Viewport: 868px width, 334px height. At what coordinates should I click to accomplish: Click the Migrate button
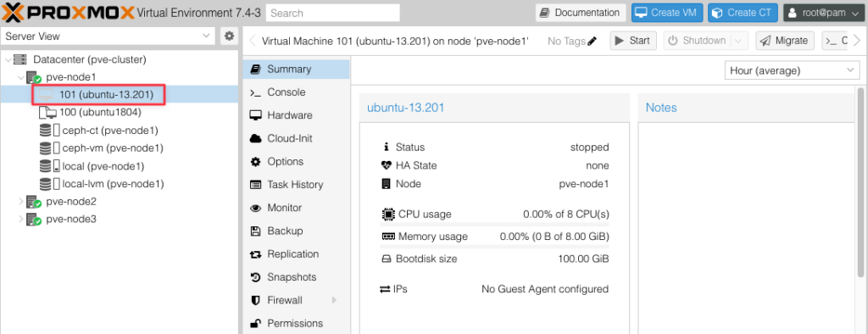(x=785, y=41)
